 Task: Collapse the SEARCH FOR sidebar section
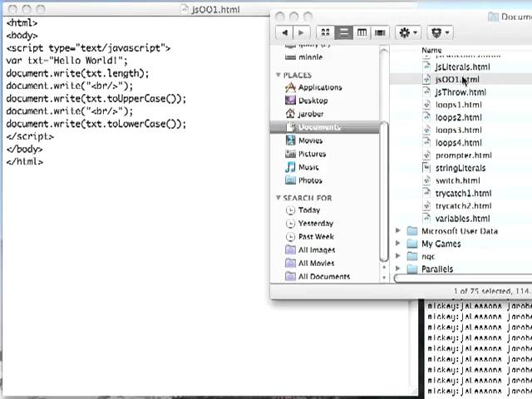pos(278,198)
